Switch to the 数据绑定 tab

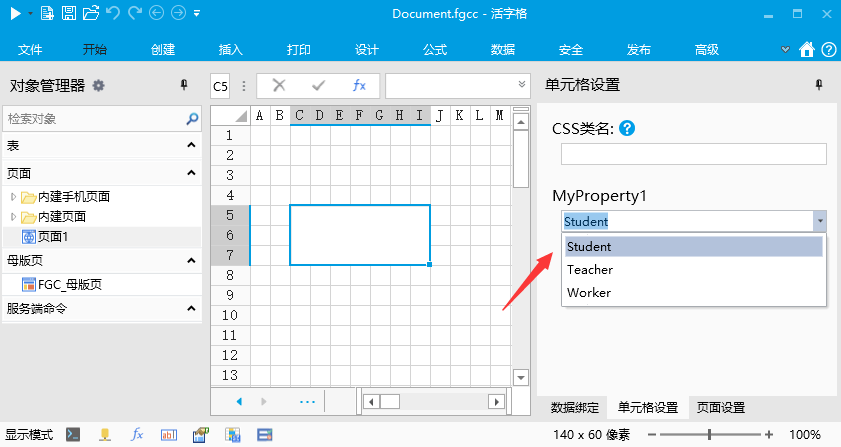(x=574, y=408)
